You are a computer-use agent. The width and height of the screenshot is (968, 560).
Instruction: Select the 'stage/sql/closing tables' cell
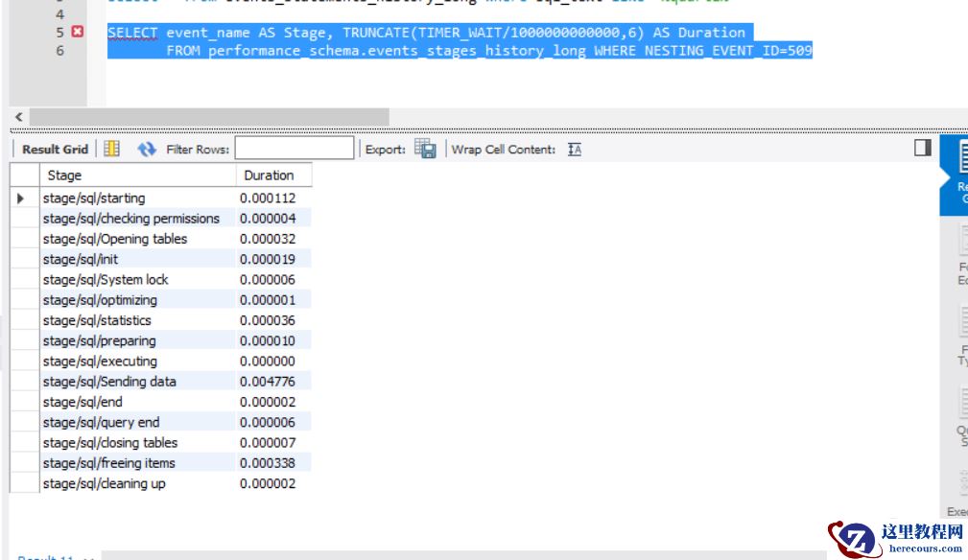pos(137,442)
